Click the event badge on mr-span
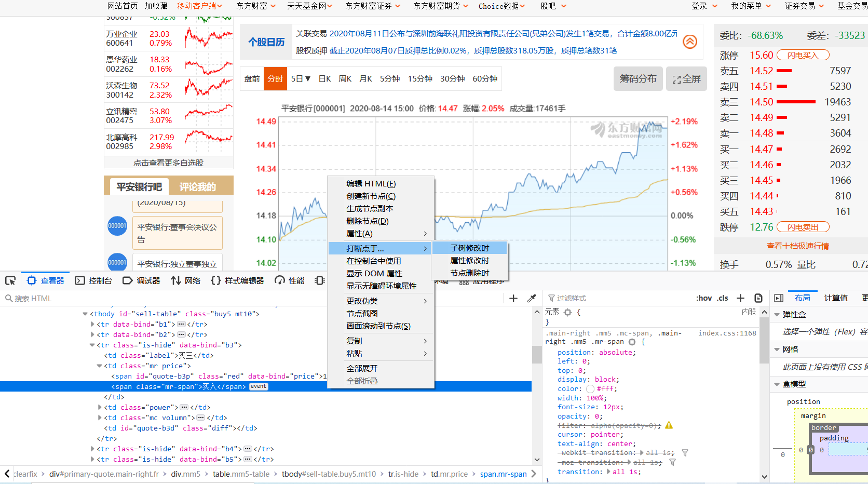This screenshot has width=868, height=484. click(x=259, y=386)
